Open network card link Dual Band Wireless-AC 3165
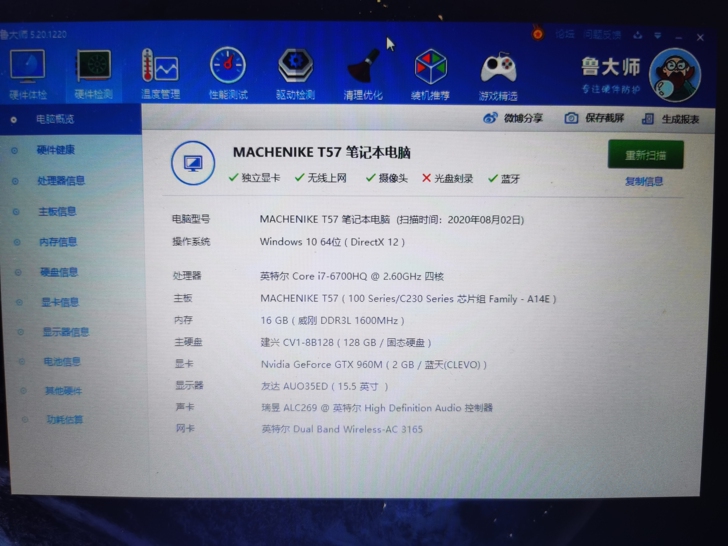 (x=342, y=429)
